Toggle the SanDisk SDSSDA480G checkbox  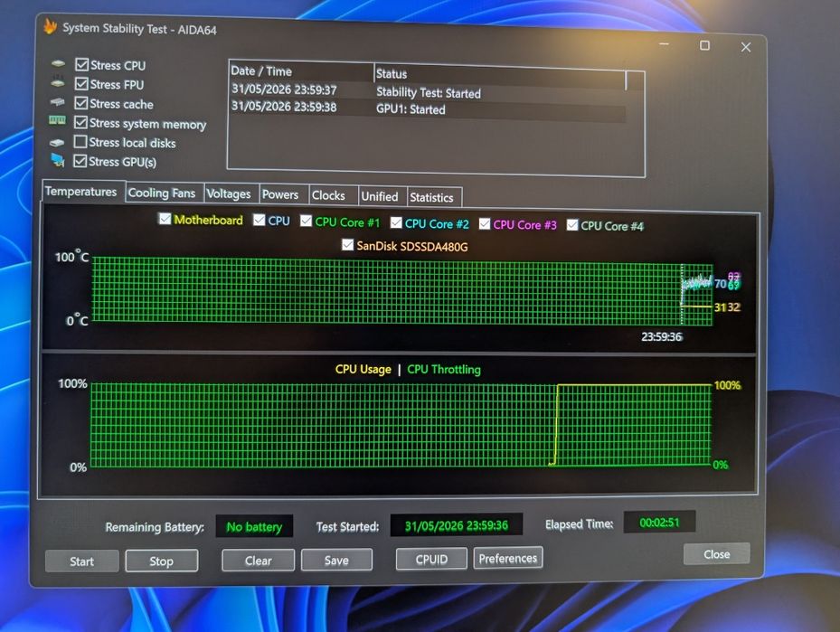(x=348, y=245)
